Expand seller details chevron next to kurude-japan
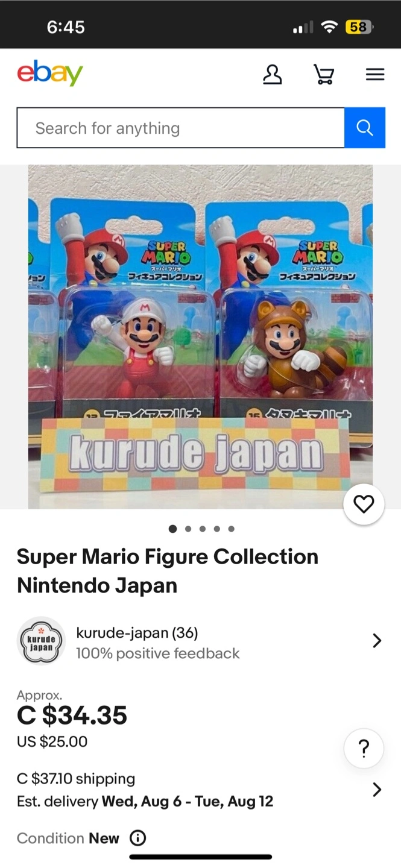Image resolution: width=401 pixels, height=868 pixels. pyautogui.click(x=377, y=640)
